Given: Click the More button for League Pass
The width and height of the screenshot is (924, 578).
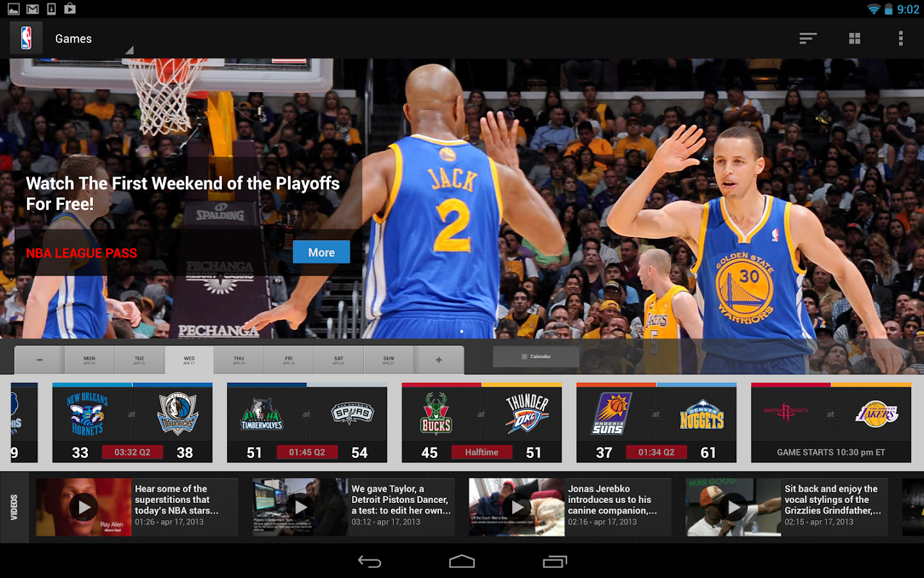Looking at the screenshot, I should point(321,252).
